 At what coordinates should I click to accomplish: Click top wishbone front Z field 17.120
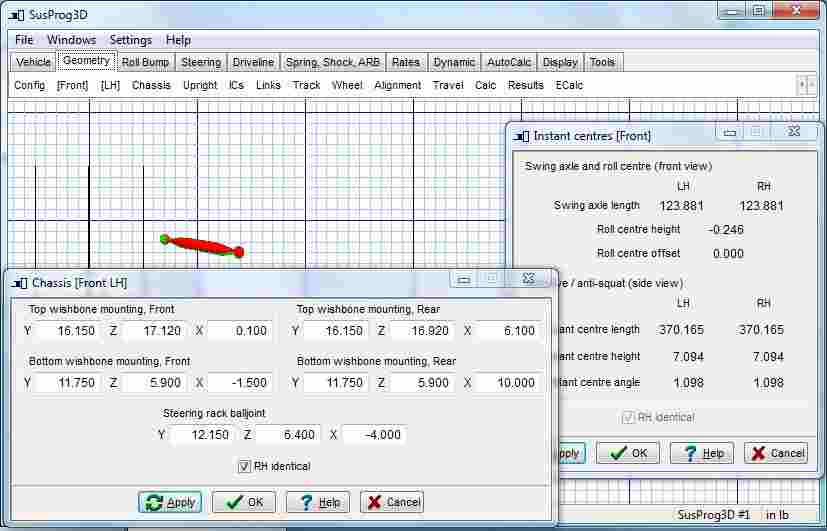tap(153, 330)
